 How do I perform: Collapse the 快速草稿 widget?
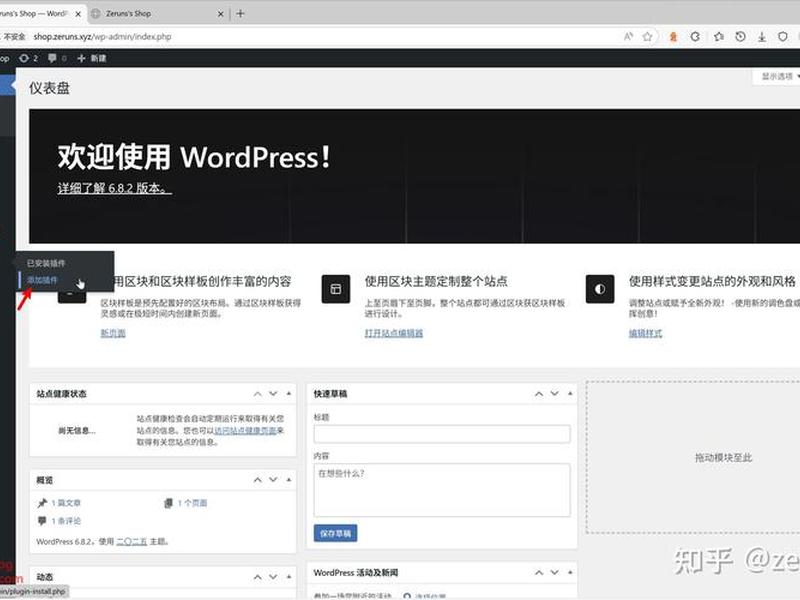point(570,394)
